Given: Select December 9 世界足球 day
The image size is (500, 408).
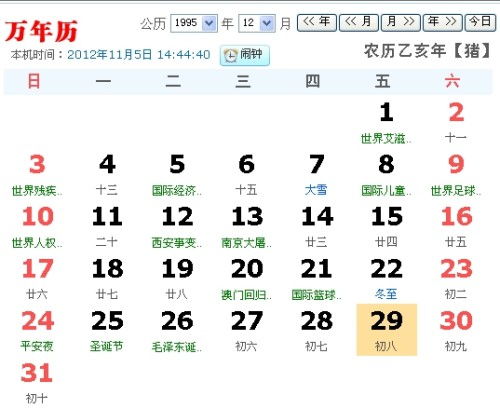Looking at the screenshot, I should 456,175.
